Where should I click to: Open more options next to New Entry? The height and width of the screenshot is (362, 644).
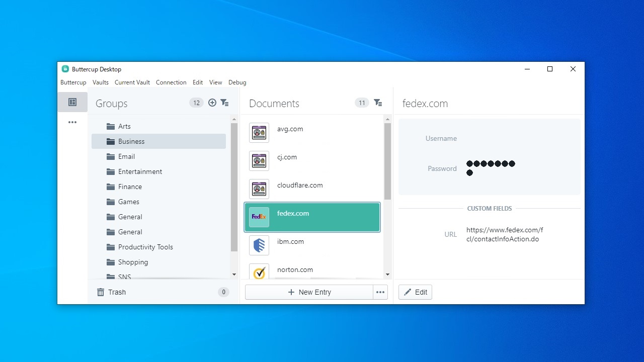click(380, 292)
